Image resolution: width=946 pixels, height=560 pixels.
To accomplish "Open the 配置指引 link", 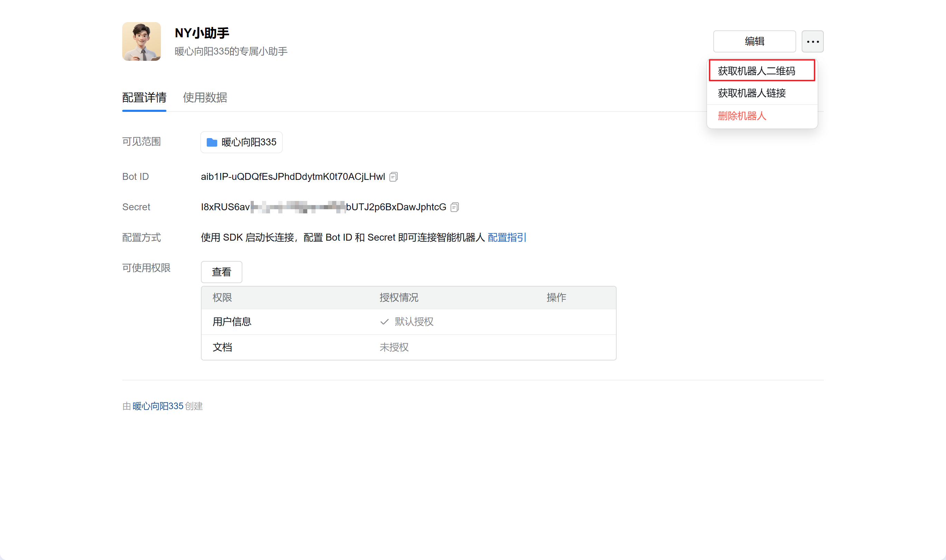I will pyautogui.click(x=506, y=237).
